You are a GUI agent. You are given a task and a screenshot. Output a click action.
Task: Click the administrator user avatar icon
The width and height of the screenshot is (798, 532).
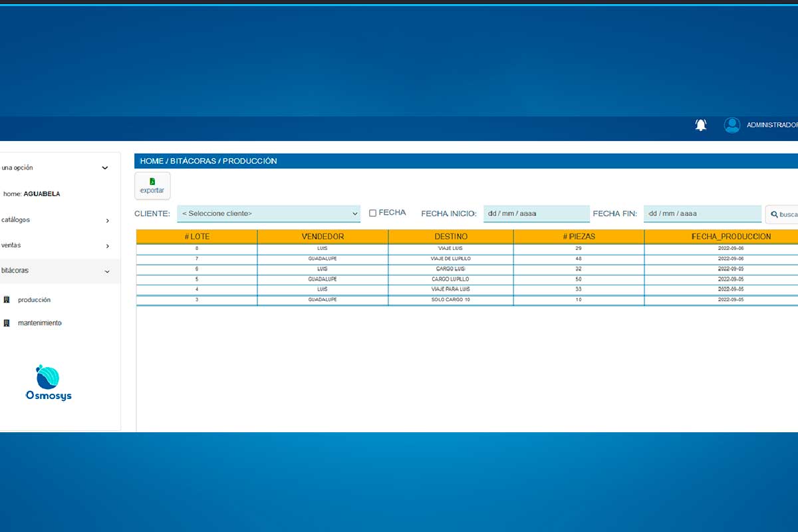(732, 125)
